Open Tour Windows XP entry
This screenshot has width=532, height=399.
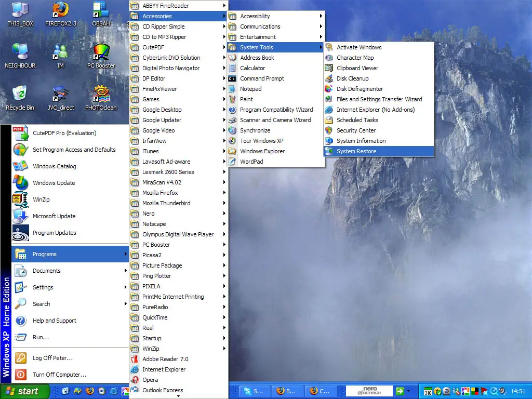pos(276,141)
